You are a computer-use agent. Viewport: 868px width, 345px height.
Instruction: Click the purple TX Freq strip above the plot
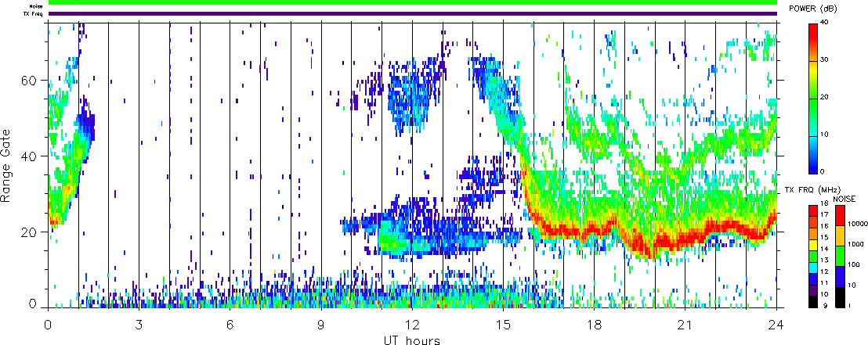click(413, 14)
